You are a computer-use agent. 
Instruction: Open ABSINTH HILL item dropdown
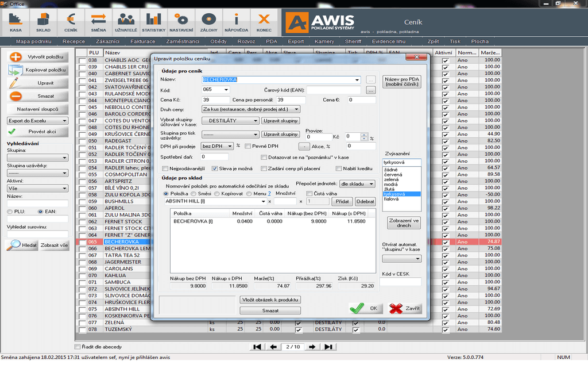click(x=263, y=202)
